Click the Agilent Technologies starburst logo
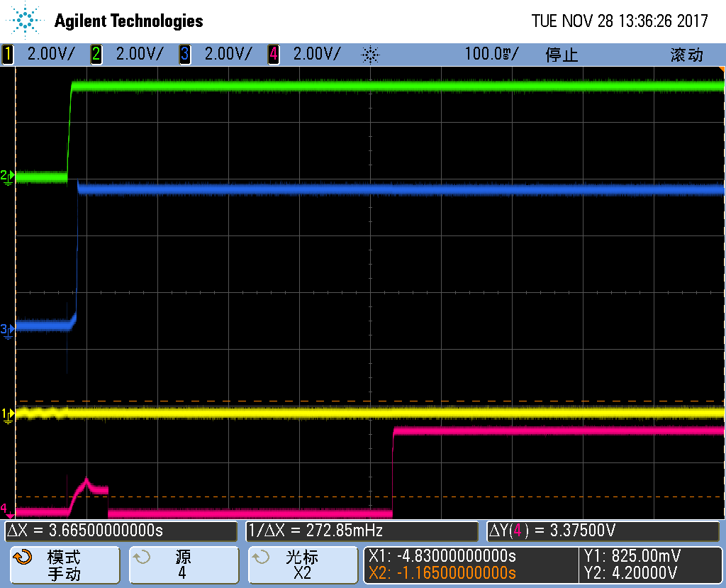The width and height of the screenshot is (726, 588). [23, 20]
